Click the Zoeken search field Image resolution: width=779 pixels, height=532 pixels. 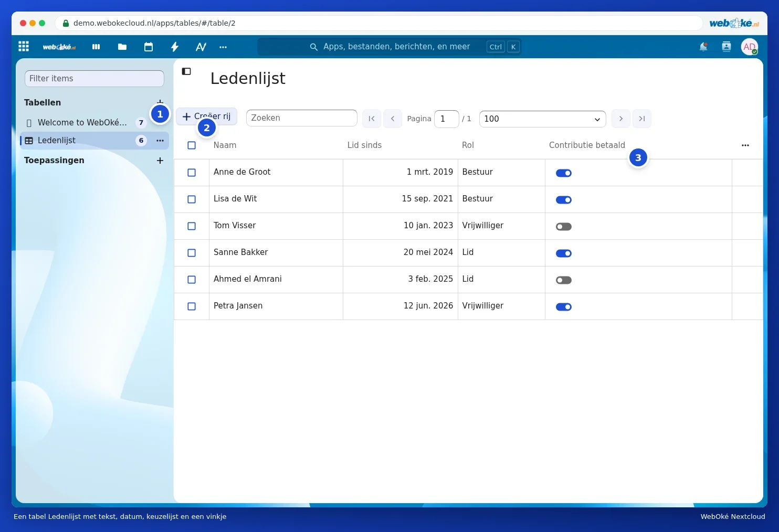tap(302, 118)
